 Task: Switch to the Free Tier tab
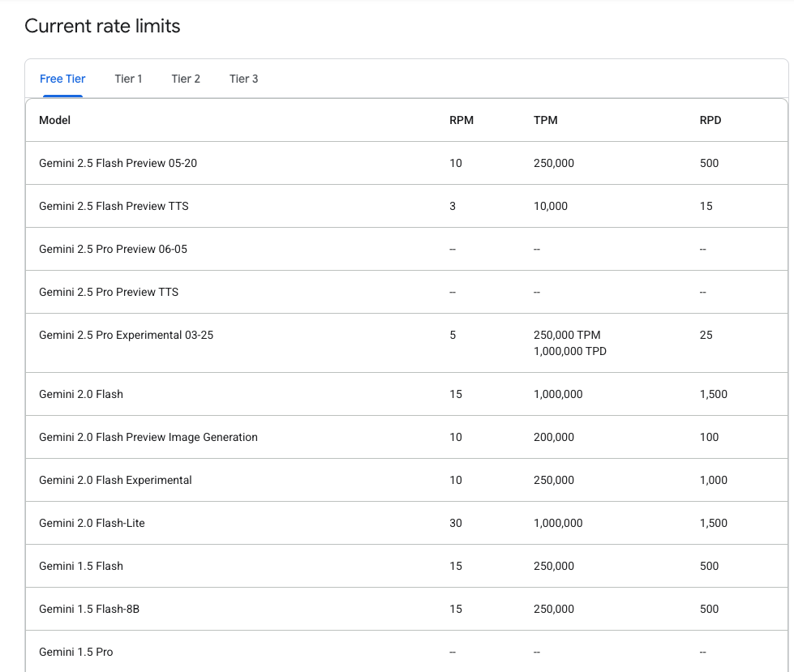tap(62, 79)
